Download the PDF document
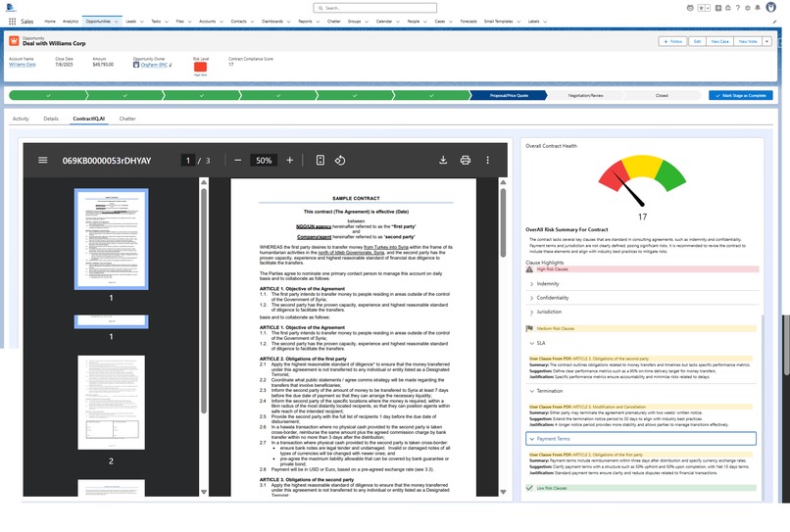The height and width of the screenshot is (532, 790). [x=443, y=160]
